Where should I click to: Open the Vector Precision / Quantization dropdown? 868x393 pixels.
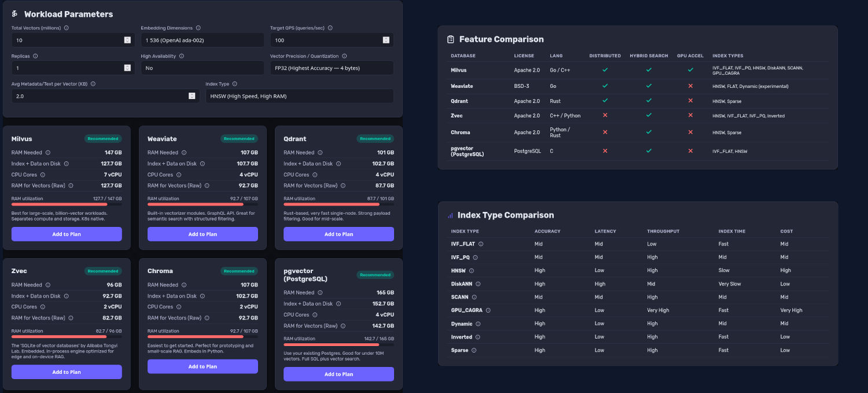332,68
